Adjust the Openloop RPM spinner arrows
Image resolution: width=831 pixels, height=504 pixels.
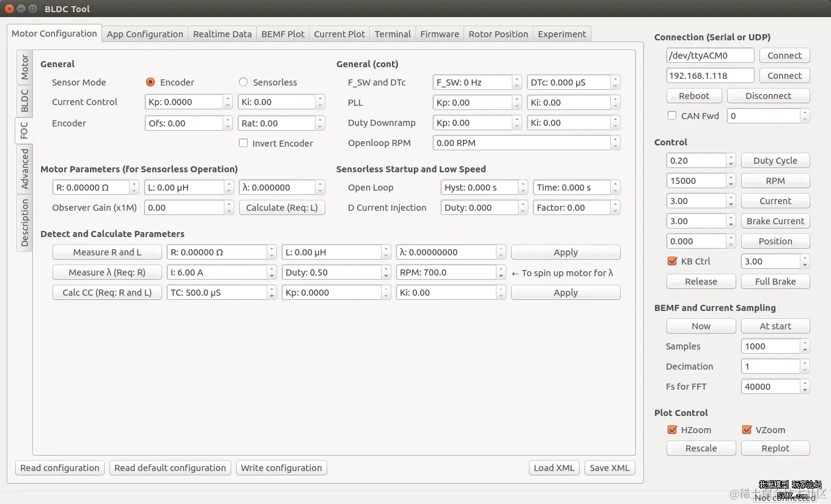click(x=616, y=143)
